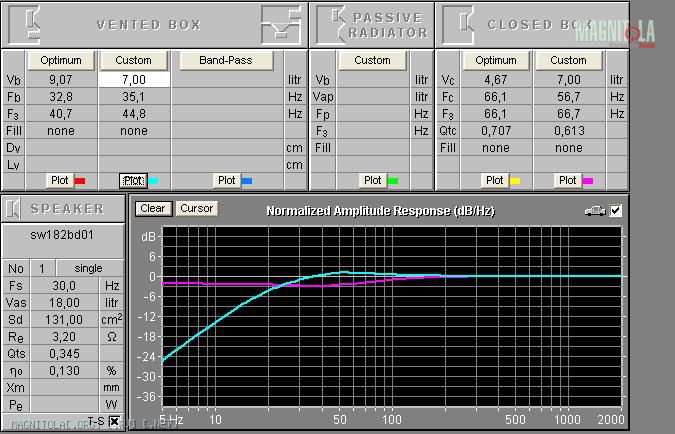675x434 pixels.
Task: Click the yellow plot color swatch
Action: click(x=515, y=181)
